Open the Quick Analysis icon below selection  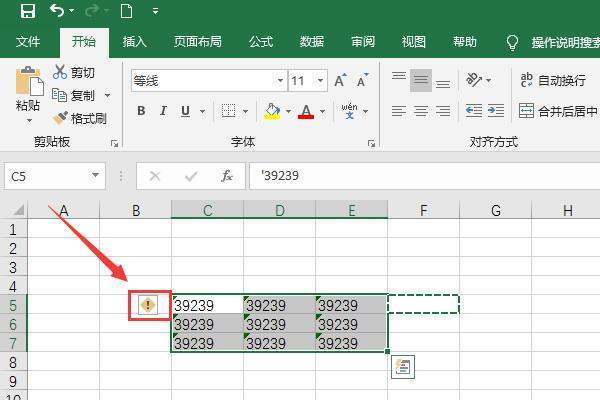click(x=403, y=367)
